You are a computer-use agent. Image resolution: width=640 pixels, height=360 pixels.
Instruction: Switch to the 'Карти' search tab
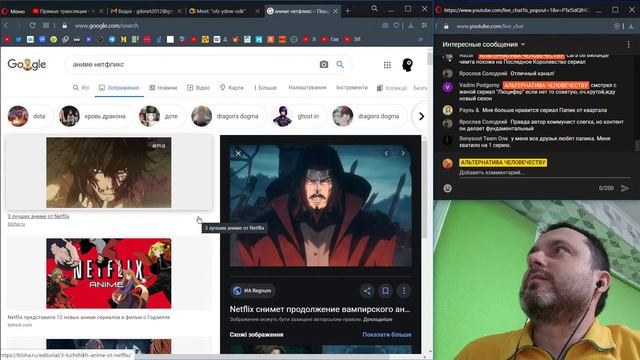click(231, 87)
